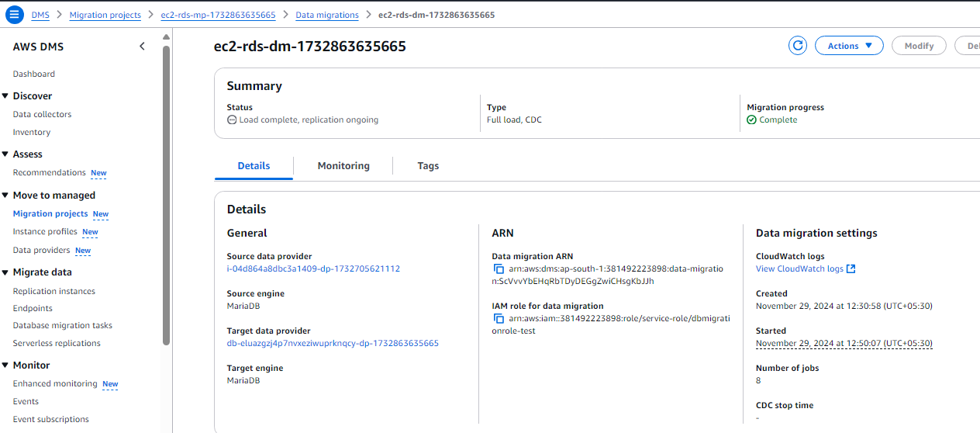Open external link icon beside CloudWatch logs
The height and width of the screenshot is (433, 980).
[x=851, y=268]
